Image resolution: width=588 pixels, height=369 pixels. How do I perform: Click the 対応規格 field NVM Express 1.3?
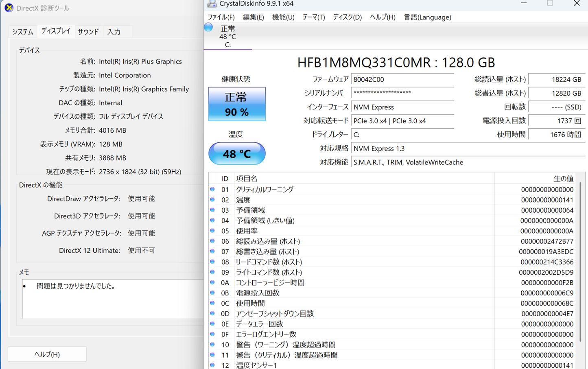(468, 148)
